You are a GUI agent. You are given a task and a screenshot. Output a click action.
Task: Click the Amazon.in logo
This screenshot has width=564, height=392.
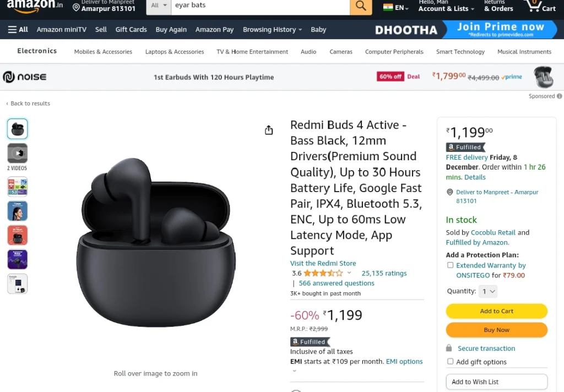tap(35, 6)
